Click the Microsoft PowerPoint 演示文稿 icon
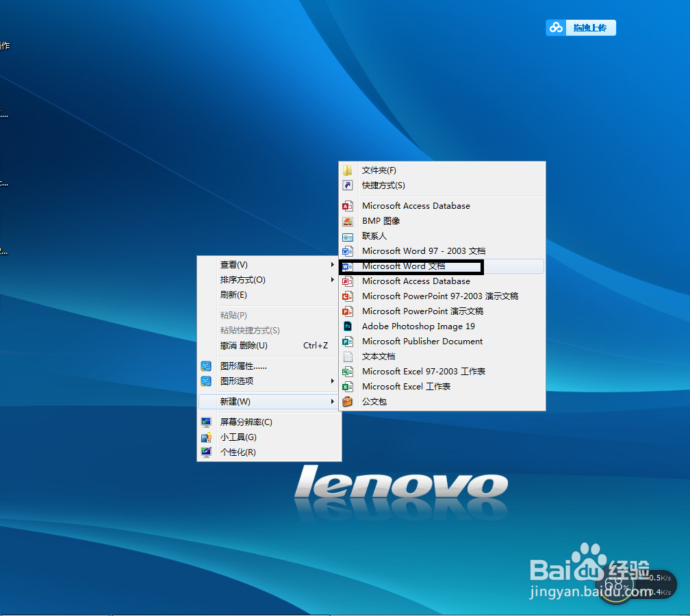The image size is (690, 616). (x=348, y=311)
